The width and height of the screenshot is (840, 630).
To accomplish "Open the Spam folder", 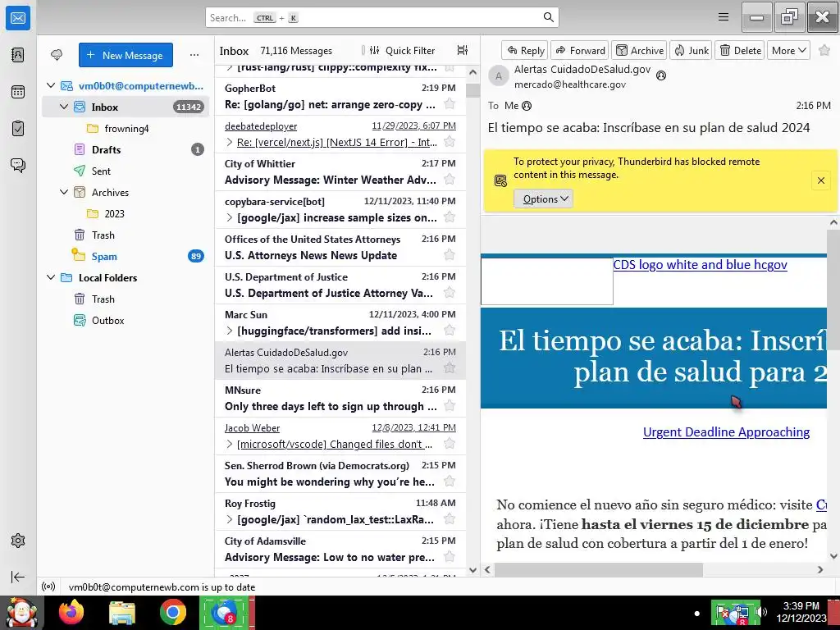I will [126, 256].
